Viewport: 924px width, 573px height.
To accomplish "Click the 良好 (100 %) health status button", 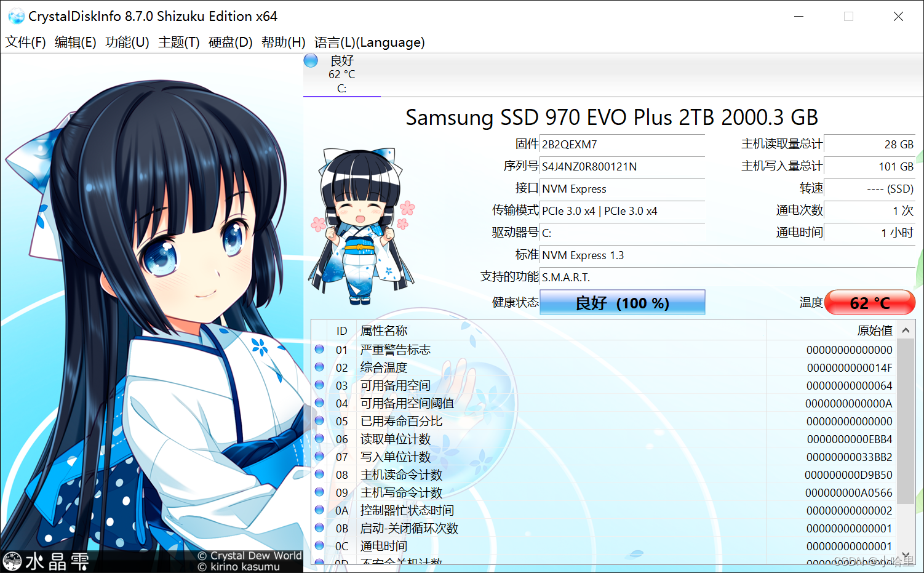I will coord(622,303).
